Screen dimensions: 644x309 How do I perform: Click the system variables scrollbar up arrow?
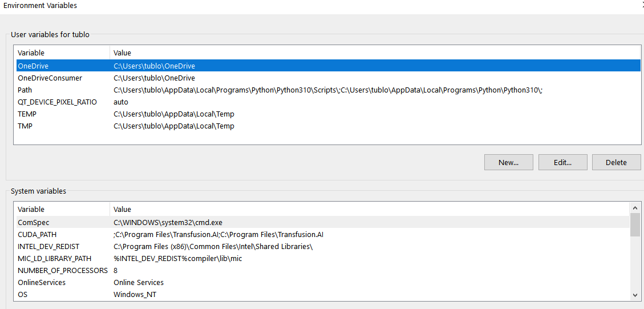point(635,207)
